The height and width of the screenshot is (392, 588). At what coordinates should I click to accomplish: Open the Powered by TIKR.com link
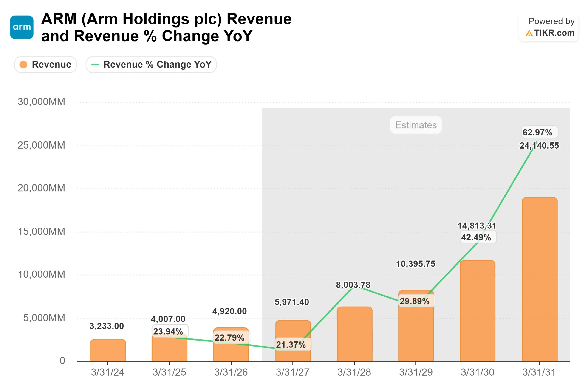(548, 27)
